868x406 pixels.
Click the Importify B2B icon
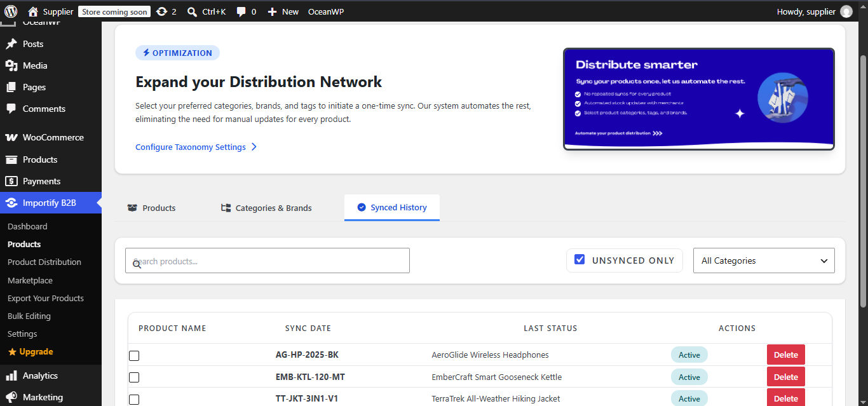pyautogui.click(x=11, y=203)
